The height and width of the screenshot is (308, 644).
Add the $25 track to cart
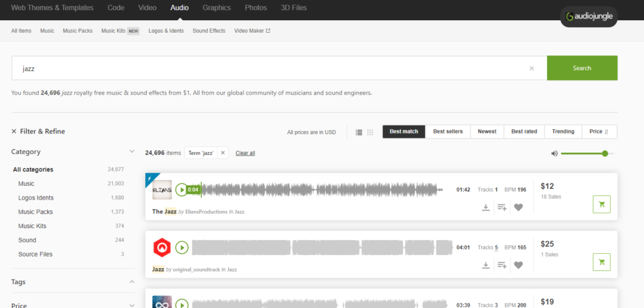point(602,262)
